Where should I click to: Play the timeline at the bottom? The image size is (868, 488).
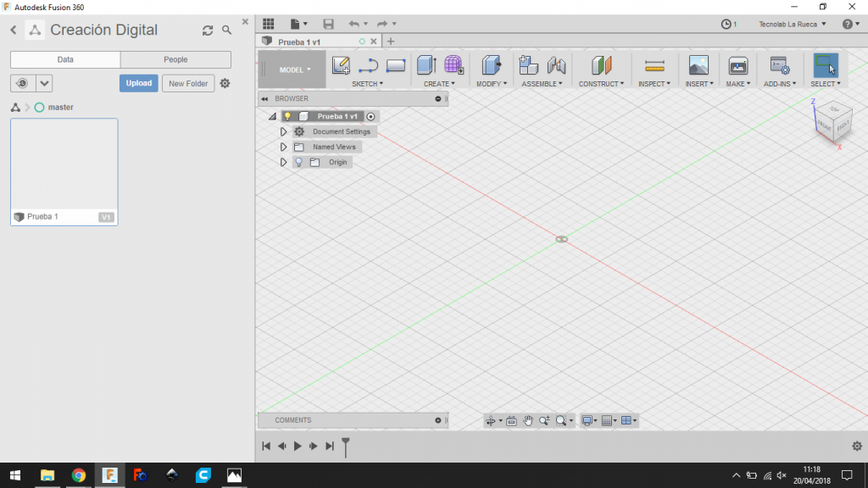(298, 445)
